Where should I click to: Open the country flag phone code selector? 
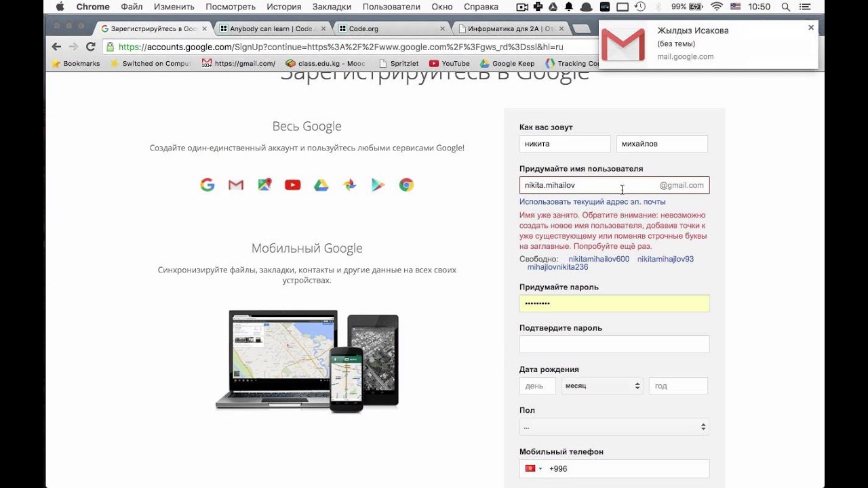pyautogui.click(x=533, y=468)
